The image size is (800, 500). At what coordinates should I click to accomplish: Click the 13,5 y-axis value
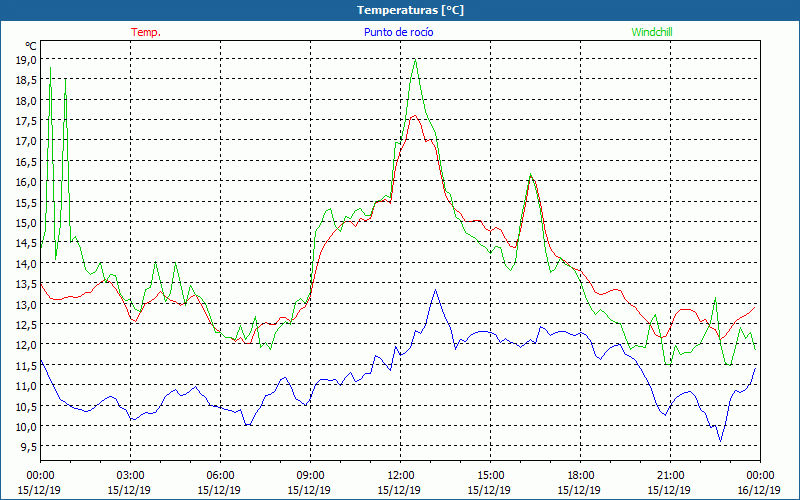tap(27, 284)
